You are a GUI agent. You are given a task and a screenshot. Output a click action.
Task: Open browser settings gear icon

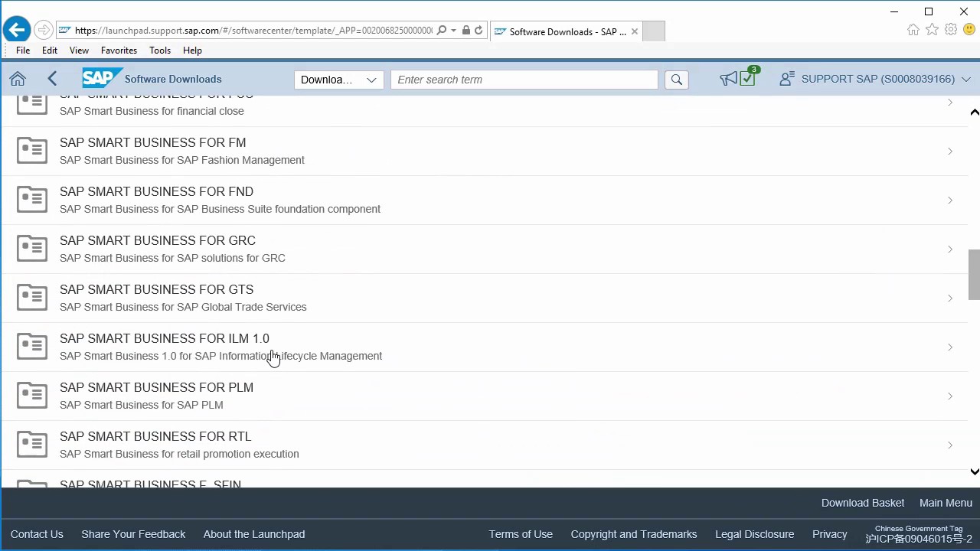click(951, 30)
